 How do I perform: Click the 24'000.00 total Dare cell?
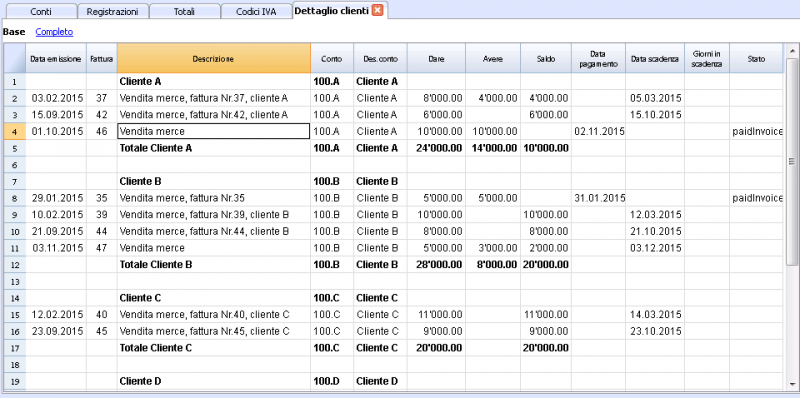point(436,148)
